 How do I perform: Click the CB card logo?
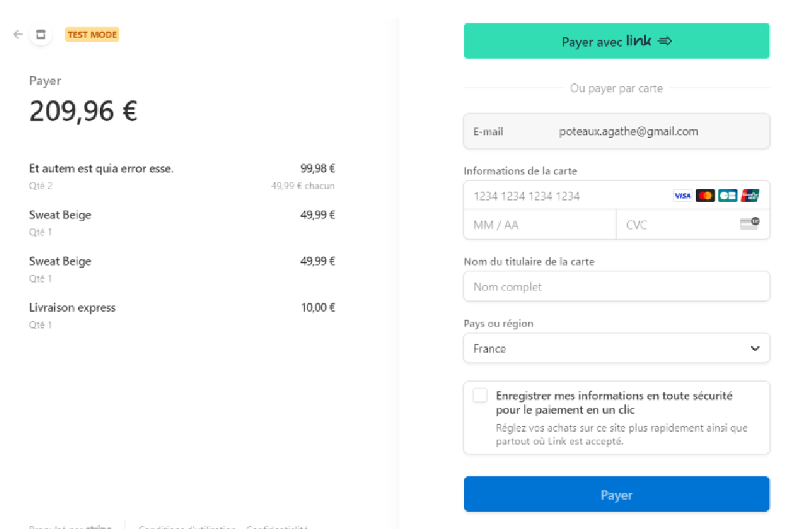pyautogui.click(x=728, y=196)
